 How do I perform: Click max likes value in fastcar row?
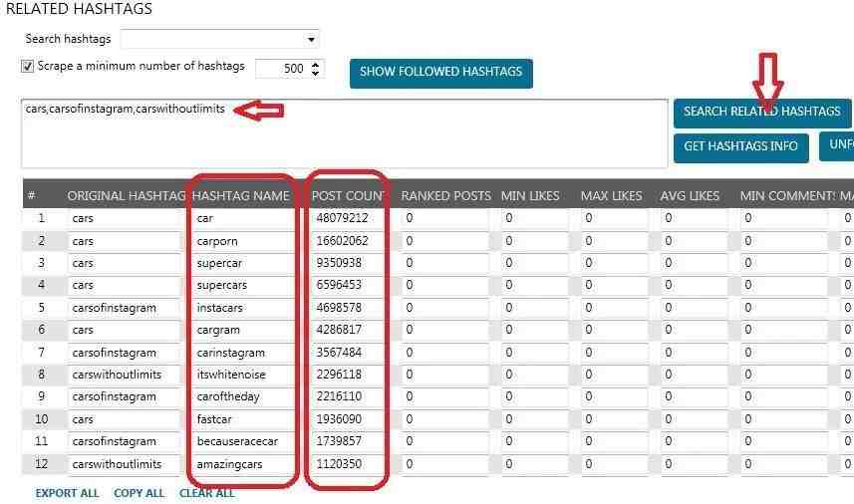point(614,419)
